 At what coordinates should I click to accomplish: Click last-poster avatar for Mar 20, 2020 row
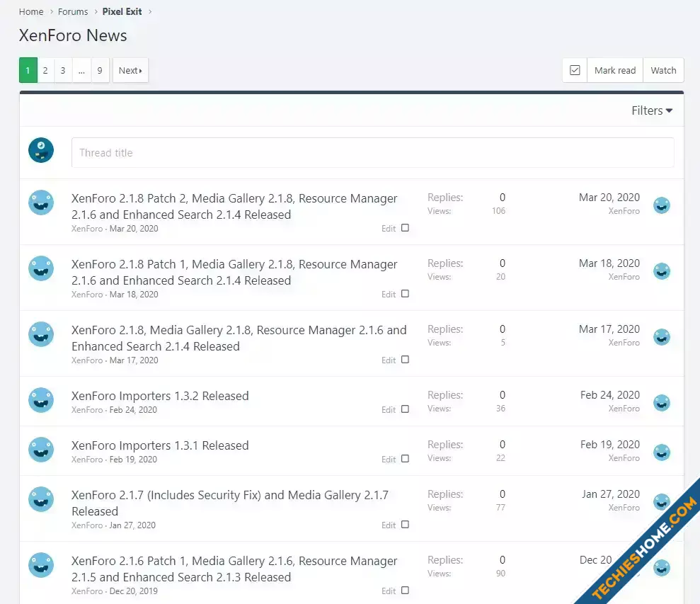coord(662,205)
